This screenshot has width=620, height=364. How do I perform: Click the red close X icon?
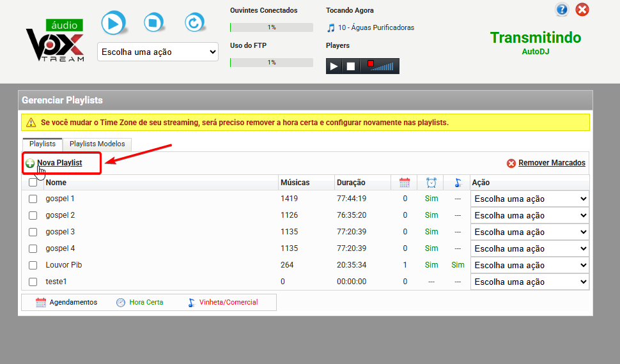click(x=582, y=10)
